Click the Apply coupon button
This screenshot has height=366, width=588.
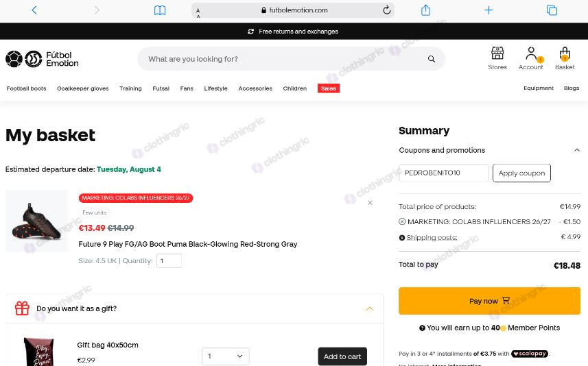point(521,173)
